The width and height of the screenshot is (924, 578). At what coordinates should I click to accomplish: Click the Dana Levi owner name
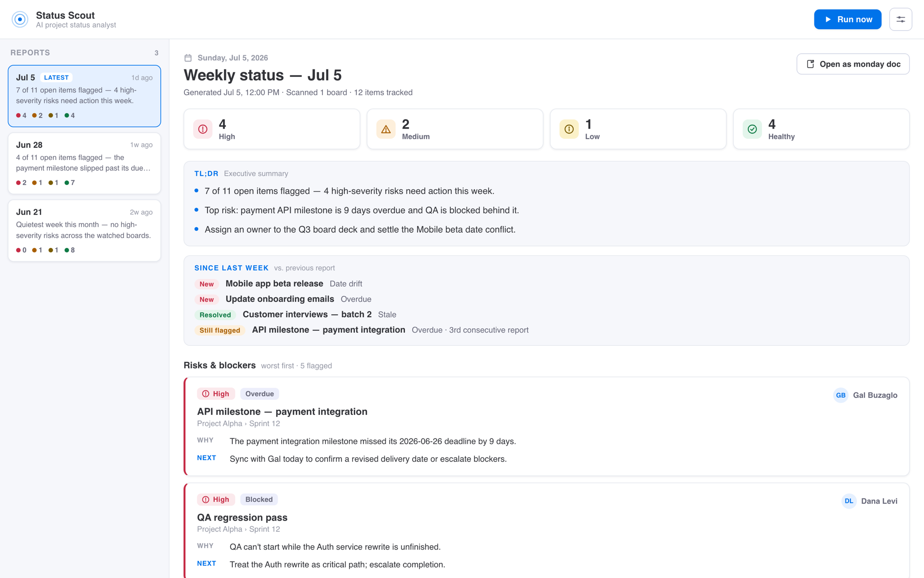pyautogui.click(x=879, y=501)
